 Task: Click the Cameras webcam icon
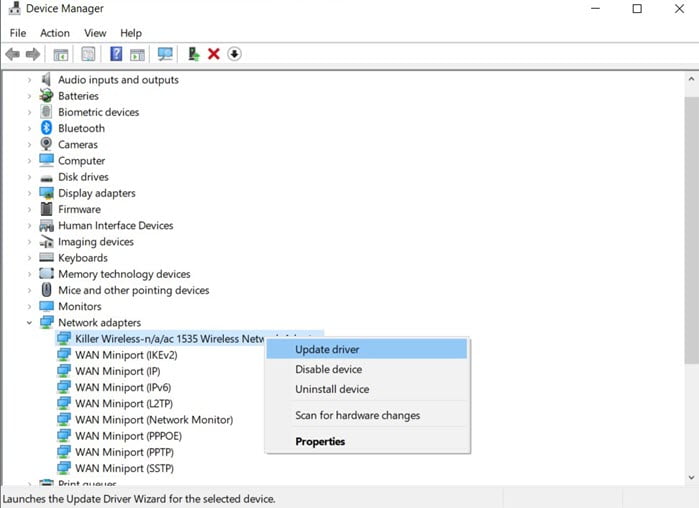[x=46, y=144]
